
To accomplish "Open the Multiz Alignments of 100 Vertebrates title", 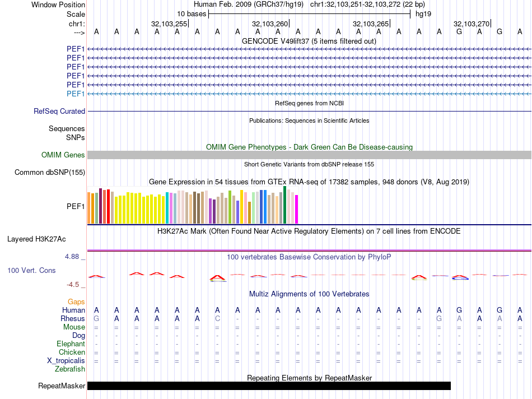I will coord(309,294).
